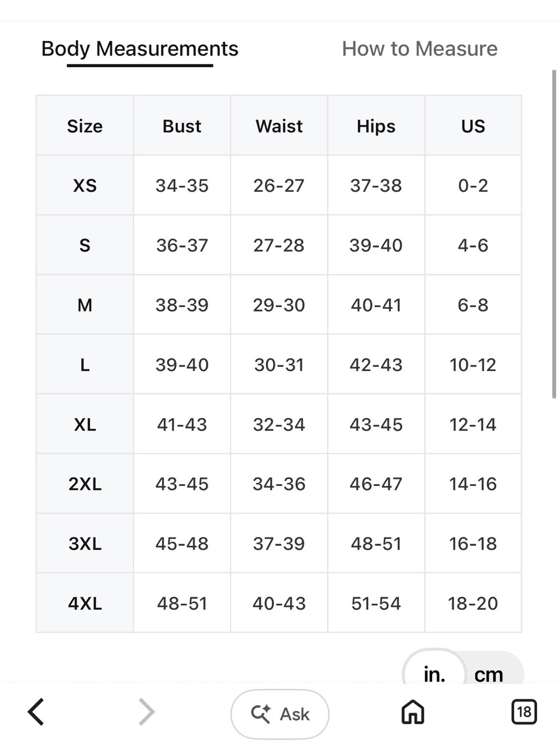Go forward using the right chevron

[146, 712]
